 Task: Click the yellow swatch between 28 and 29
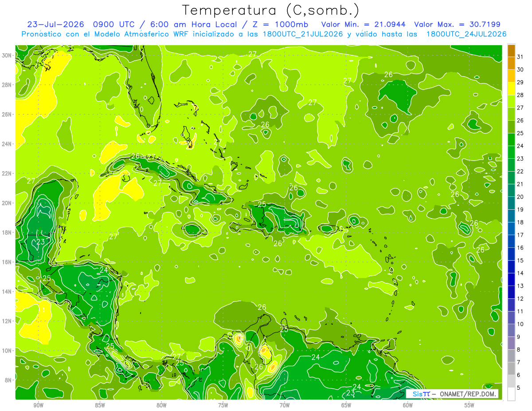pos(511,89)
